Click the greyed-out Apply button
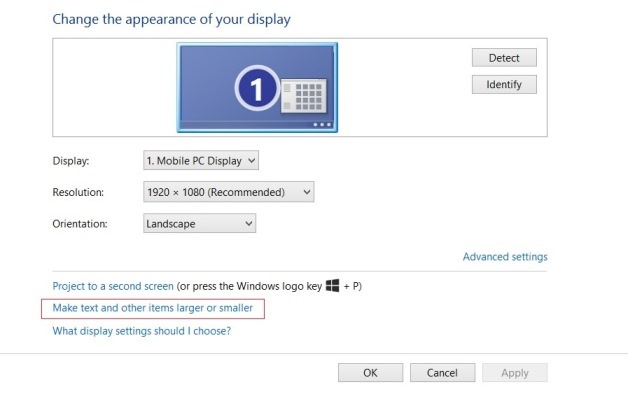 pos(514,373)
